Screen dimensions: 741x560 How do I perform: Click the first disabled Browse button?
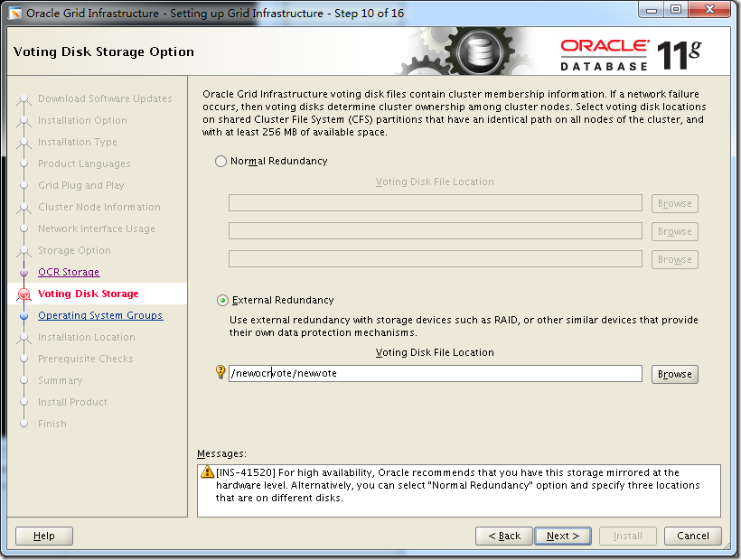pos(674,203)
